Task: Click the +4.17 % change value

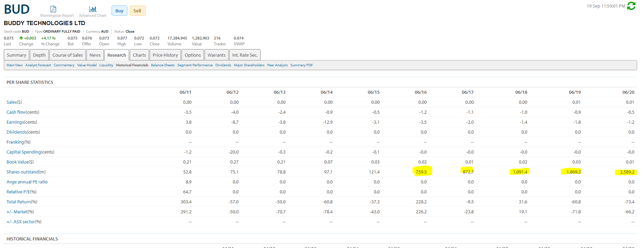Action: tap(48, 38)
